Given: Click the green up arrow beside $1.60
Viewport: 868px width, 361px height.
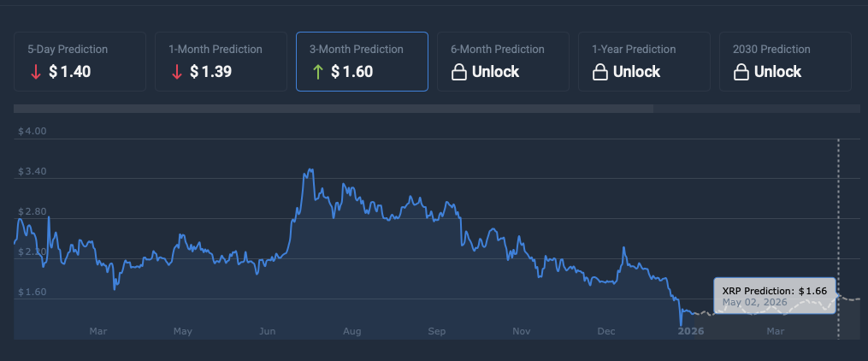Looking at the screenshot, I should pos(318,72).
